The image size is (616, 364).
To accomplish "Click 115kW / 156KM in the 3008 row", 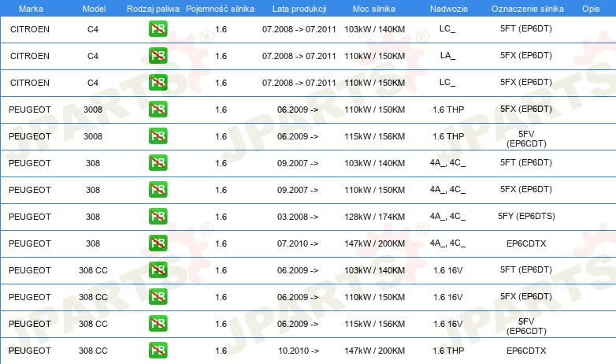I will click(x=374, y=136).
